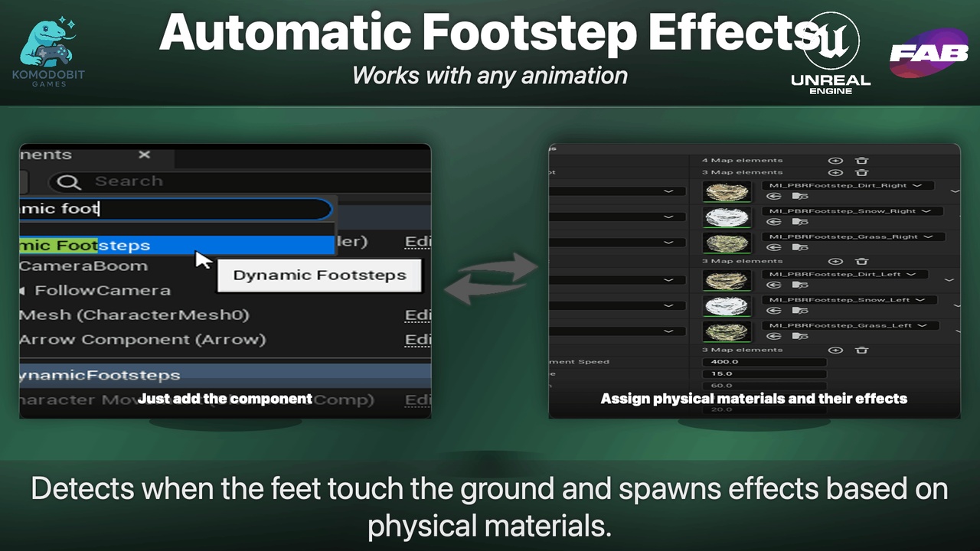This screenshot has width=980, height=551.
Task: Click Edit link beside the highlighted Footsteps result
Action: coord(418,242)
